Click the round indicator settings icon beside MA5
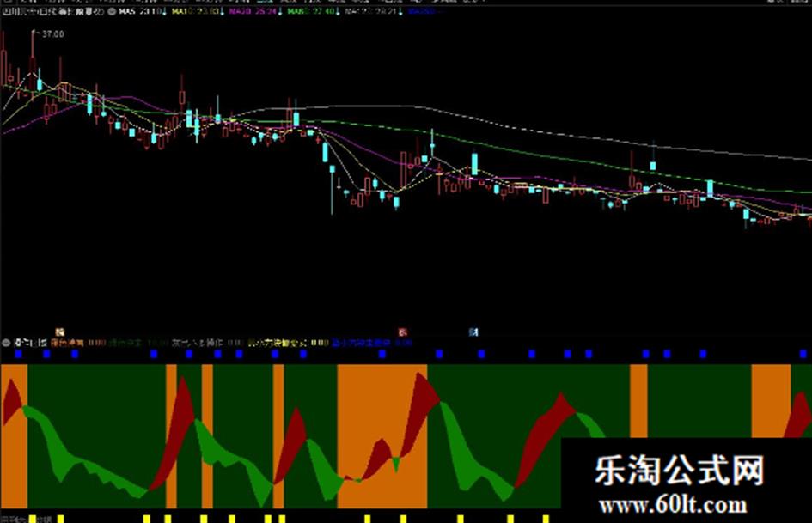Screen dimensions: 812x523 click(x=112, y=11)
